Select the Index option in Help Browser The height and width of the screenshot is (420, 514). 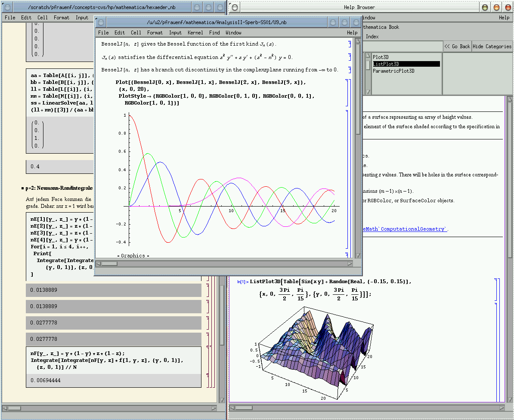372,37
